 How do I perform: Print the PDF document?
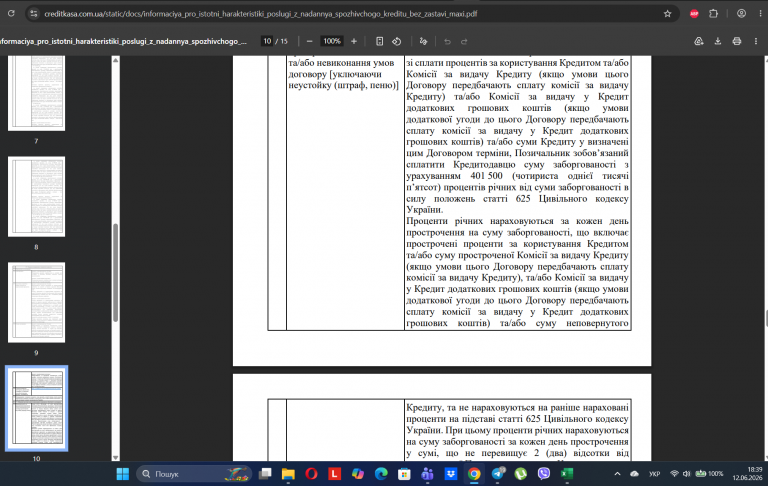pos(737,41)
